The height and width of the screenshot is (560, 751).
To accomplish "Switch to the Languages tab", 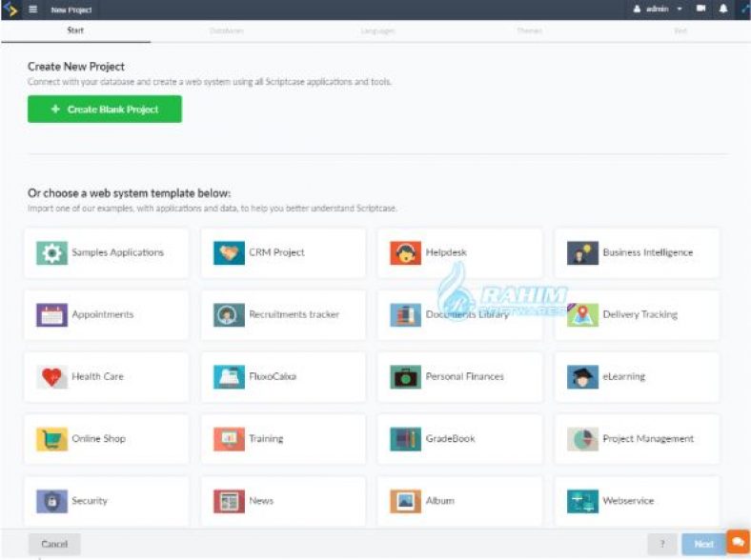I will coord(377,30).
